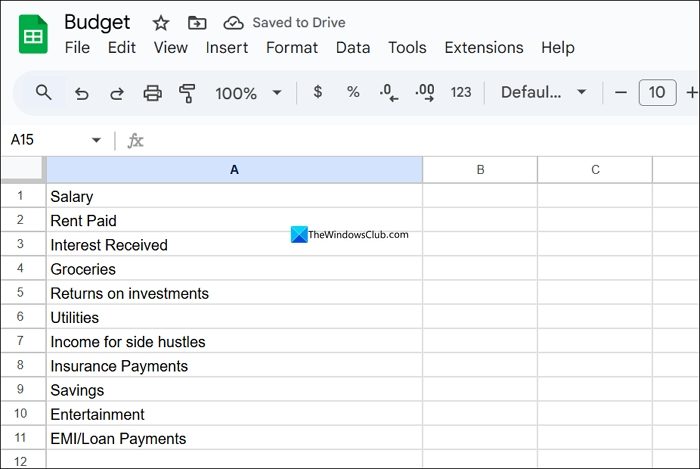Open the search menus magnifier
Screen dimensions: 700x469
[x=44, y=92]
